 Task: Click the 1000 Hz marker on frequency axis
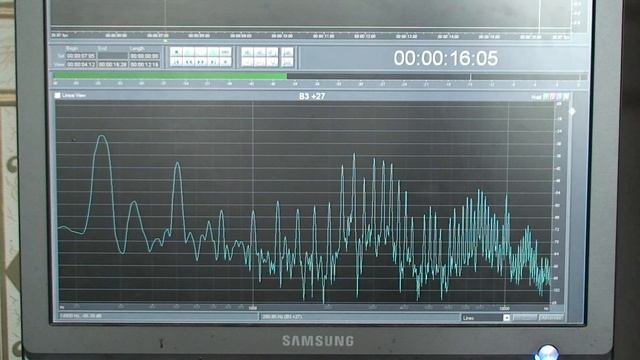click(253, 308)
